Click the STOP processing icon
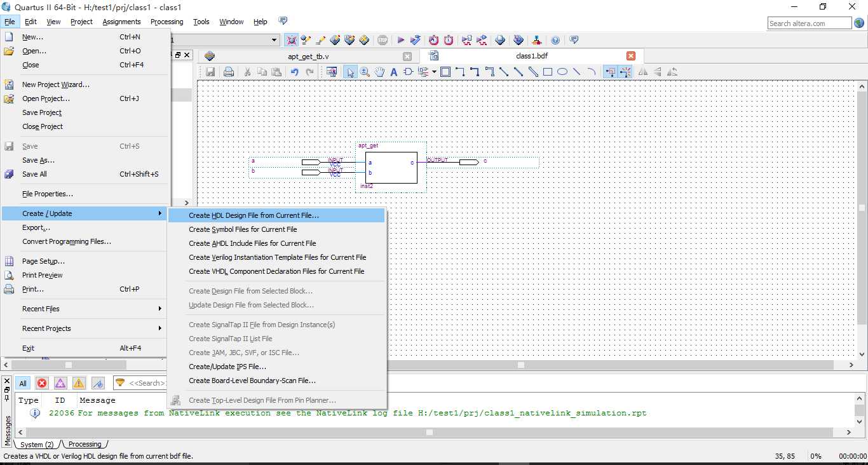Viewport: 868px width, 465px height. [x=383, y=40]
